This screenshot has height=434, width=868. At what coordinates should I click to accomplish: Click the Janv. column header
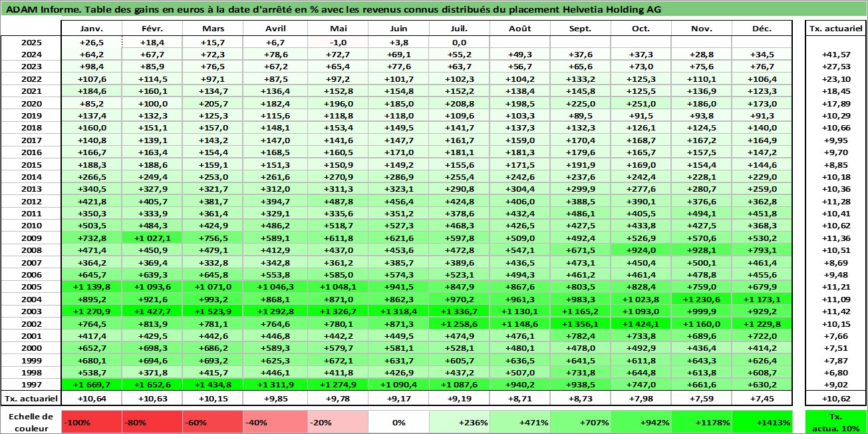pyautogui.click(x=91, y=29)
